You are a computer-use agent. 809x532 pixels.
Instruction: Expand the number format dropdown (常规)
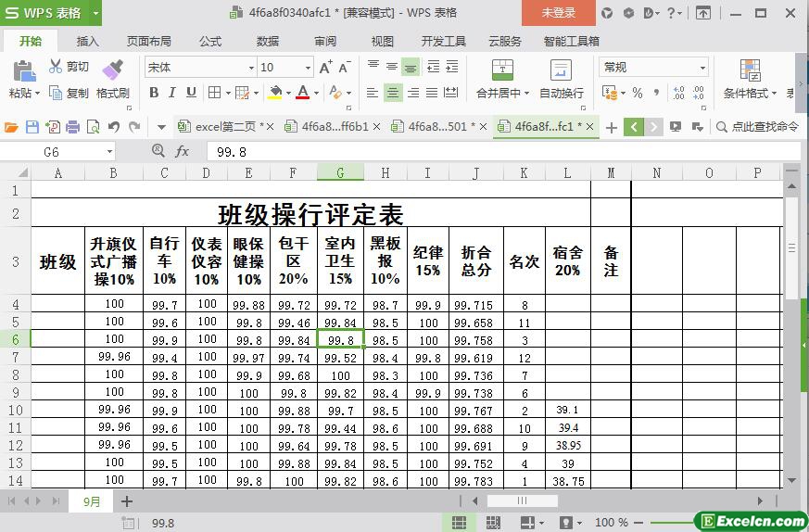702,68
